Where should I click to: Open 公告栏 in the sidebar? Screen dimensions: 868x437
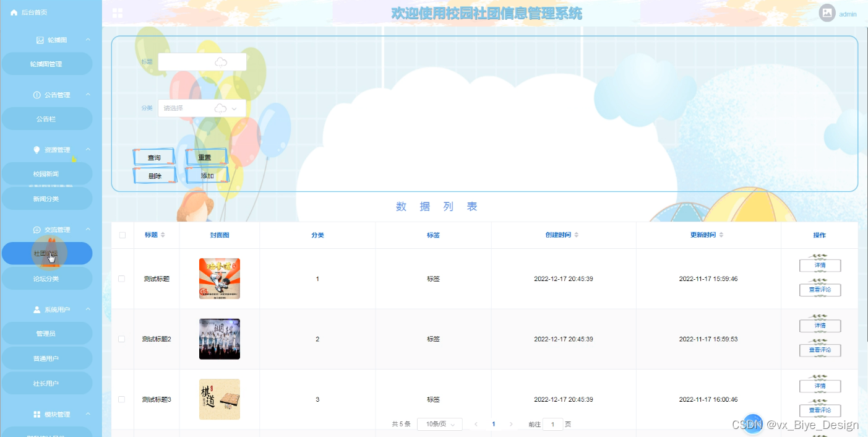pyautogui.click(x=47, y=119)
